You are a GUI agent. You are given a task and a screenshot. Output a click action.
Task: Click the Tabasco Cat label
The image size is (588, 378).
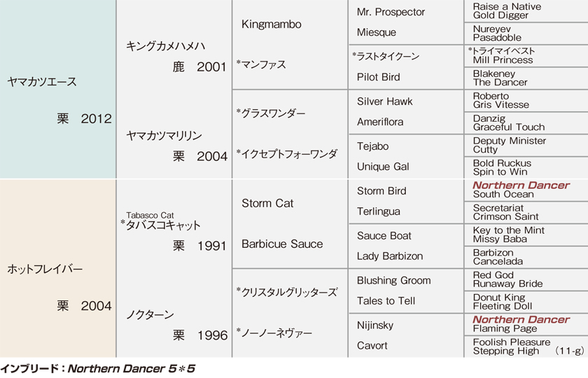tap(150, 216)
